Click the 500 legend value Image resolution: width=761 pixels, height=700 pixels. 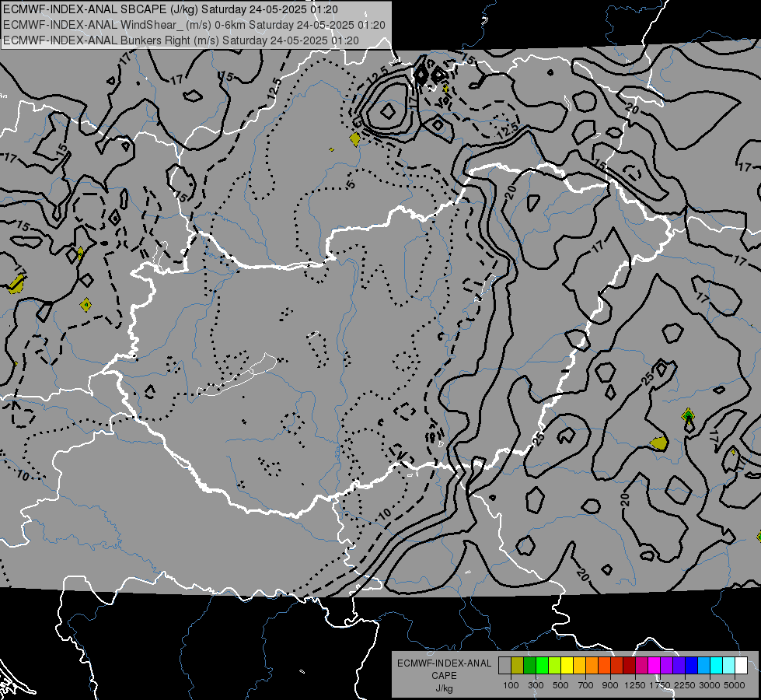560,685
